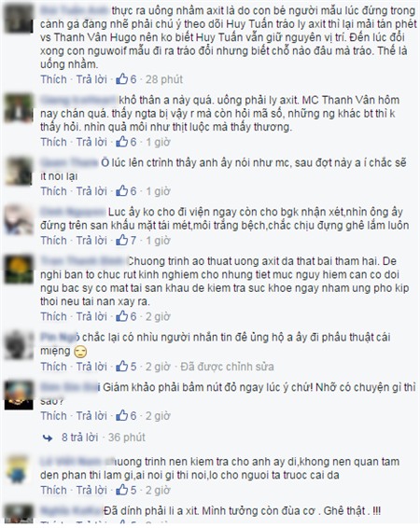Open avatar of the first commenter
The height and width of the screenshot is (528, 420).
pos(19,18)
